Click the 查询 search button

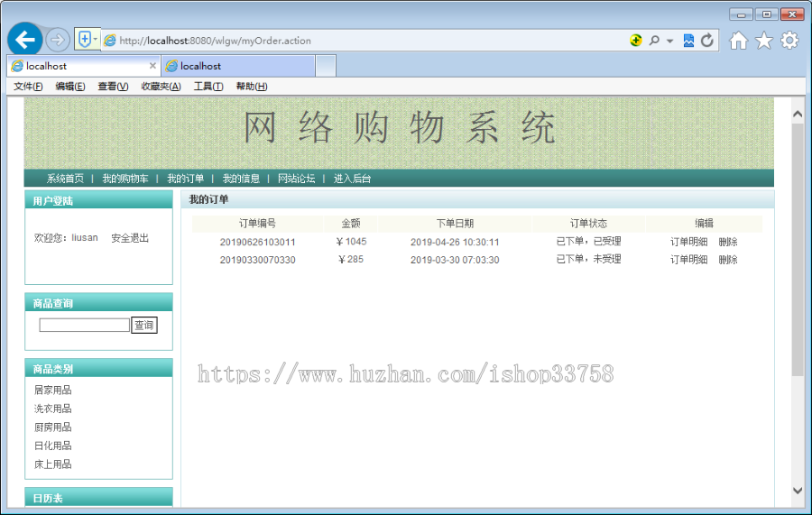144,325
